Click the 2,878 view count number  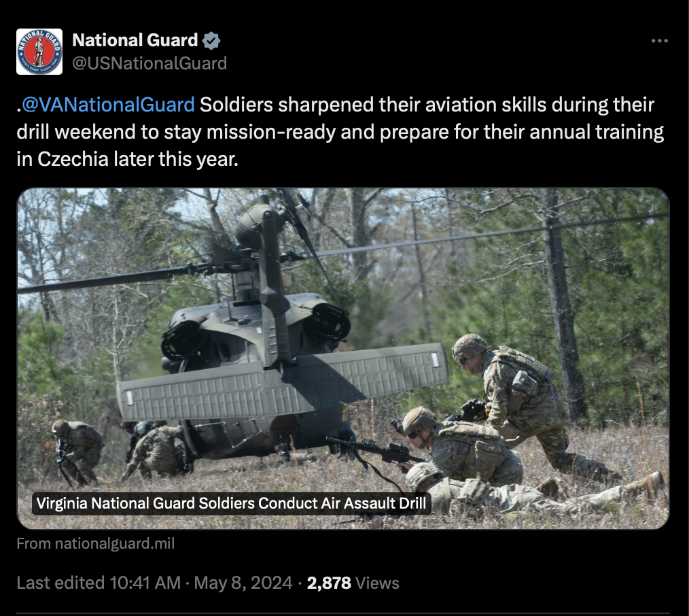(x=329, y=583)
